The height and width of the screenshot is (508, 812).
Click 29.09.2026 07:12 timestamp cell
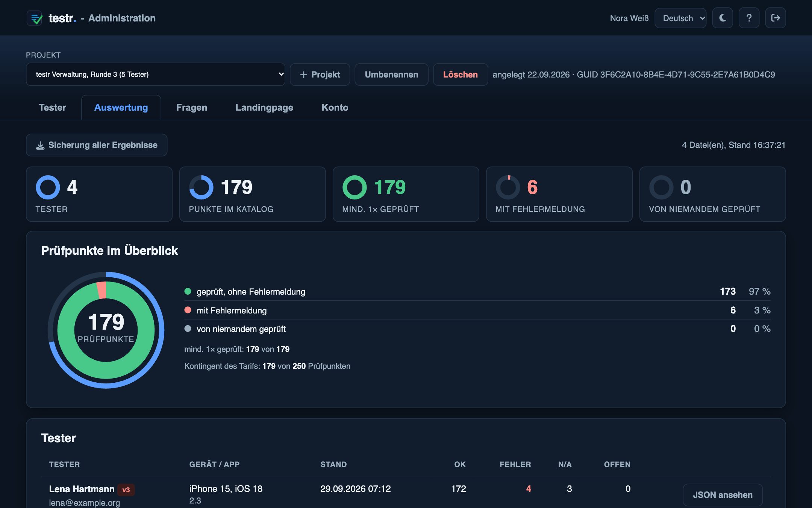[x=356, y=489]
